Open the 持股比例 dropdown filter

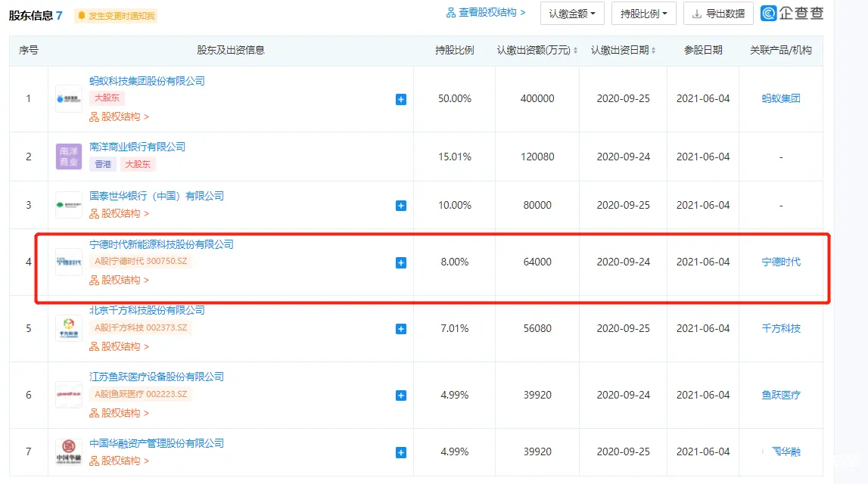[x=643, y=14]
